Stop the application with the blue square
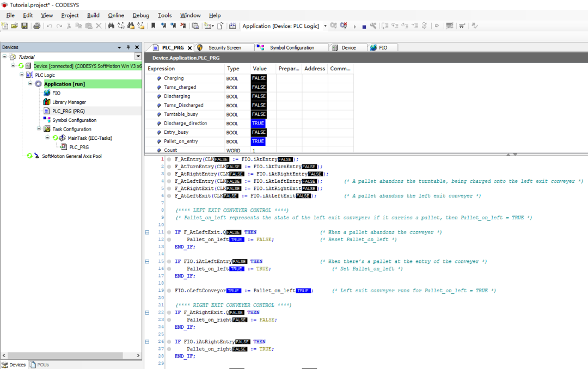588x369 pixels. pos(364,26)
